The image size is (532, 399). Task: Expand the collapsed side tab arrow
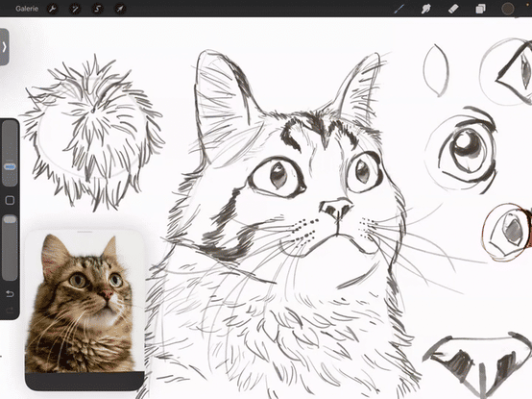[4, 47]
